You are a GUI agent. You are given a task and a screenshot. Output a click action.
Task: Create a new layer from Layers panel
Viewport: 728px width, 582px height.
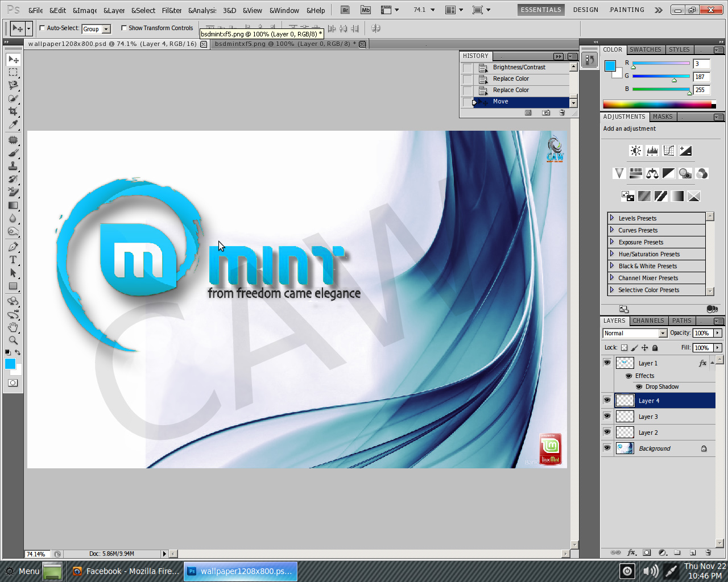pyautogui.click(x=693, y=552)
